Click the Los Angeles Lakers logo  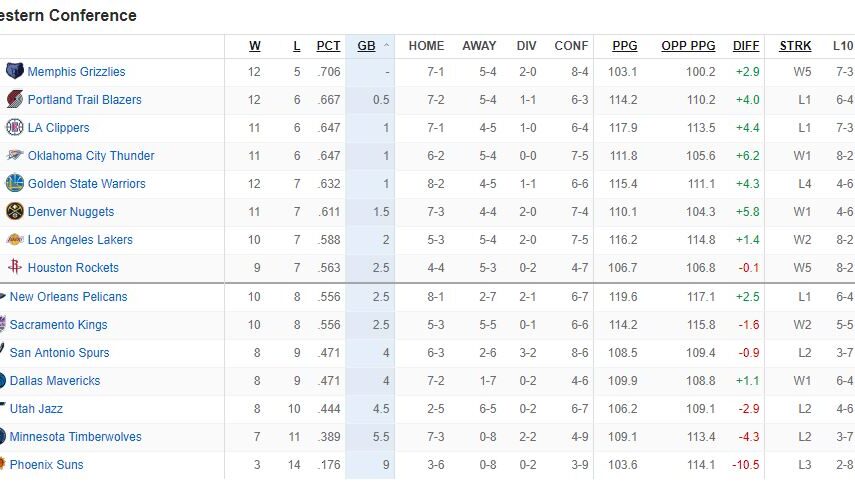click(x=15, y=240)
